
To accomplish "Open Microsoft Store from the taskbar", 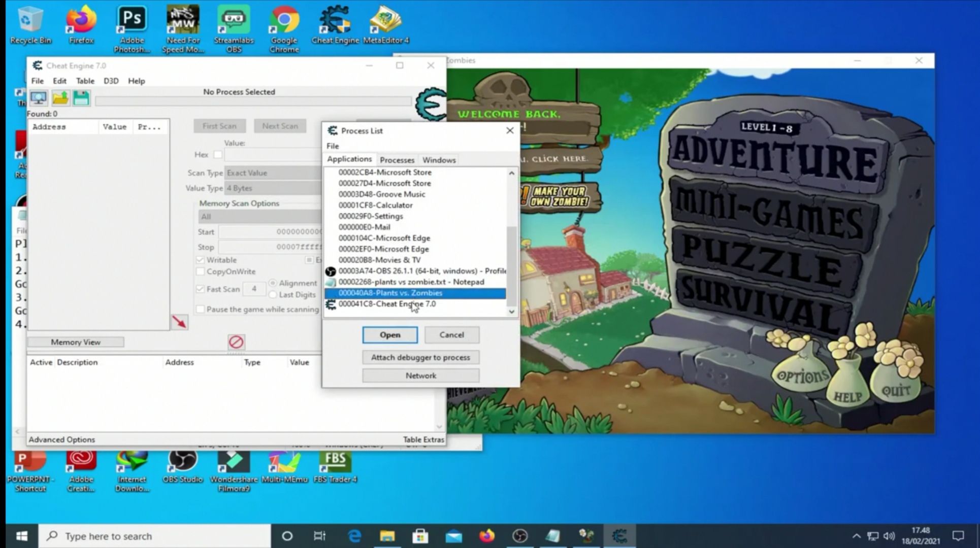I will click(420, 536).
